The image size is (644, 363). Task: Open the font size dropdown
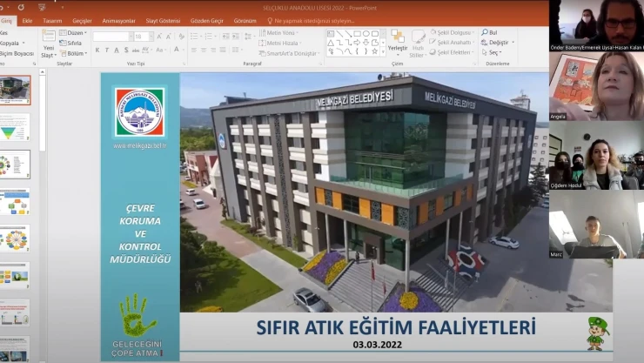149,37
